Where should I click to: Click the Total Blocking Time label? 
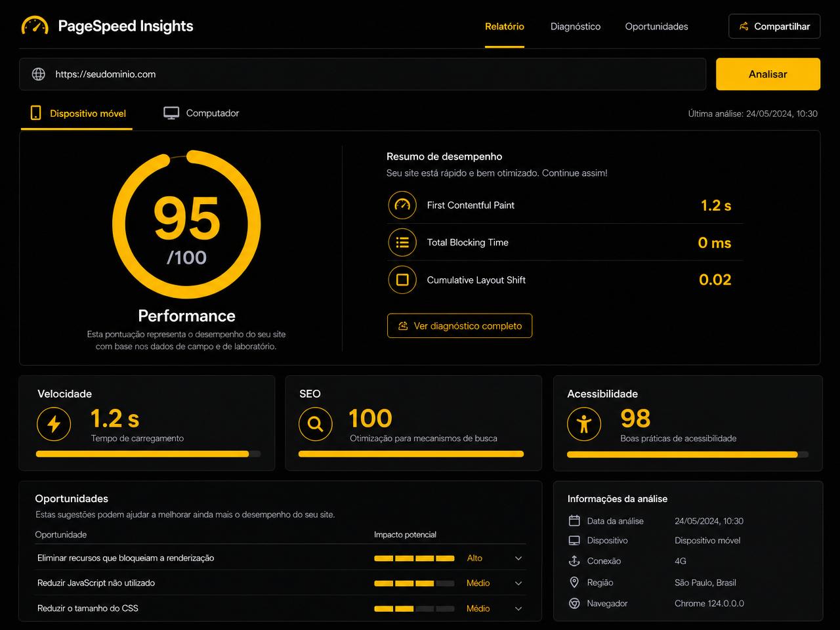[x=467, y=243]
